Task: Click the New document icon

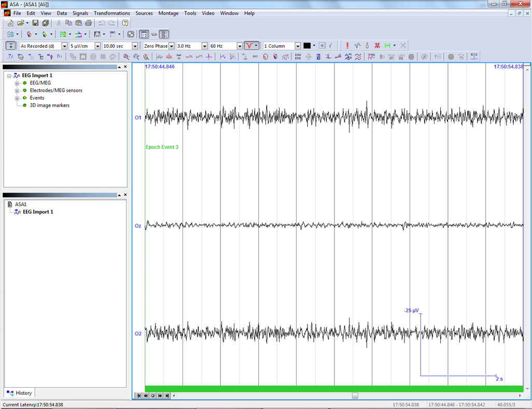Action: click(10, 23)
